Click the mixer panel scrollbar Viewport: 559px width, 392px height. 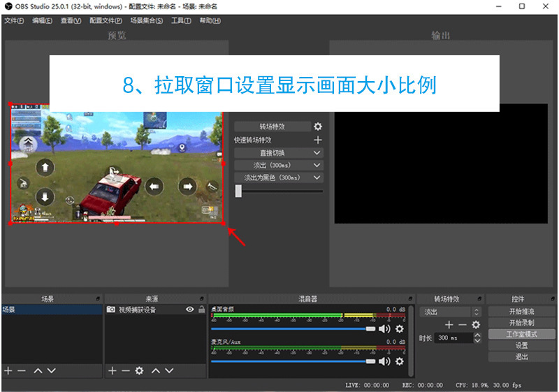coord(411,341)
